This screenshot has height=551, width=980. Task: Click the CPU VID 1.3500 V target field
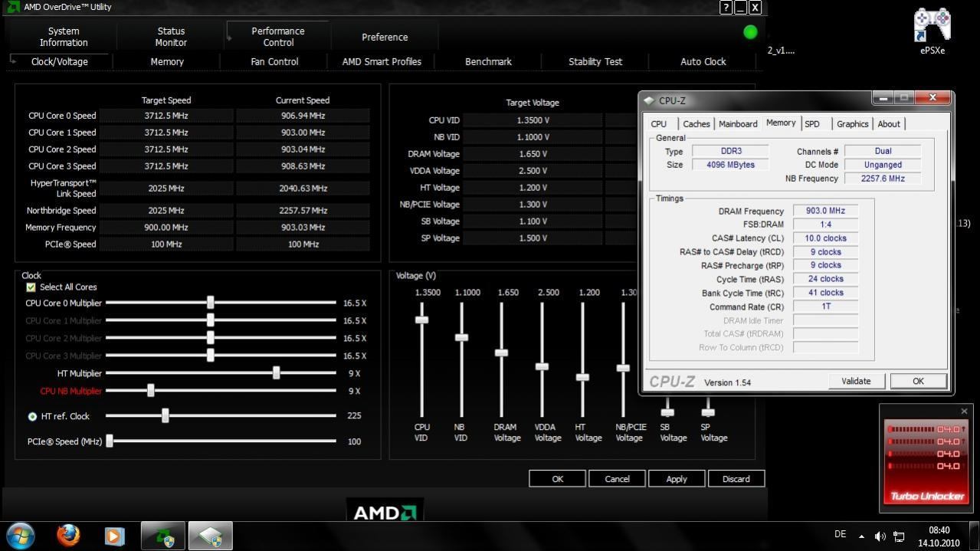[x=533, y=120]
